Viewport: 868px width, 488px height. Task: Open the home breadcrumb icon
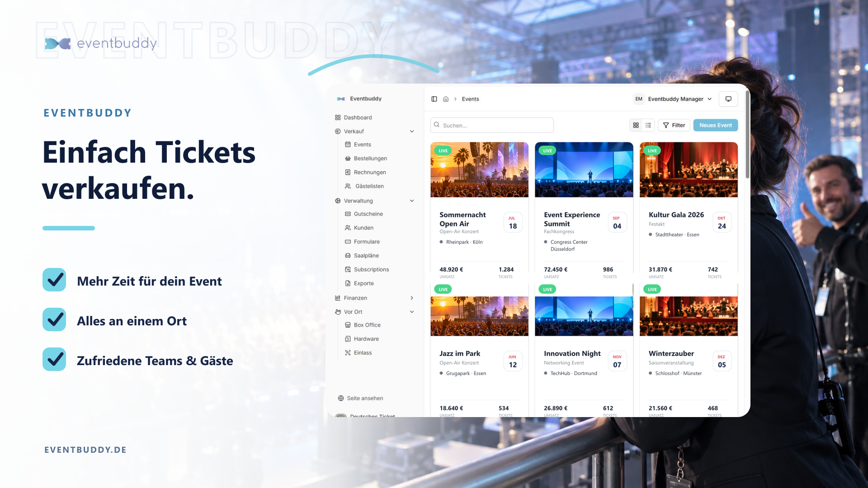click(446, 99)
